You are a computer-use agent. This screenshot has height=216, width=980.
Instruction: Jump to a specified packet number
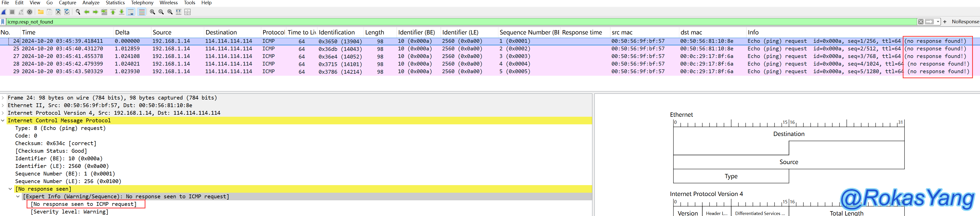click(x=104, y=12)
